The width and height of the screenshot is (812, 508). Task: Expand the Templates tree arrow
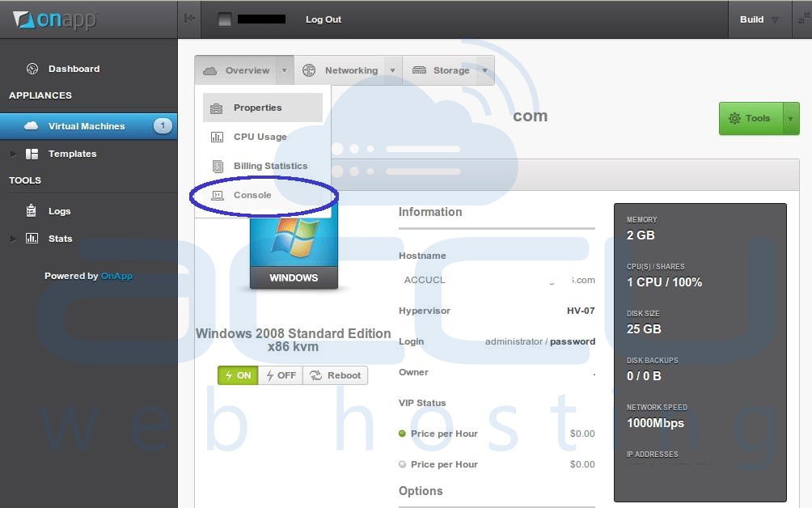coord(14,154)
